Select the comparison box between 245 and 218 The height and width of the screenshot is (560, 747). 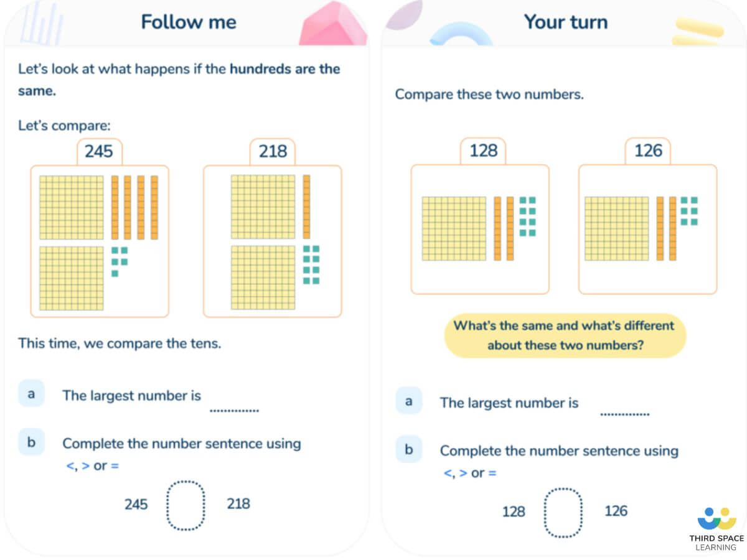tap(186, 505)
